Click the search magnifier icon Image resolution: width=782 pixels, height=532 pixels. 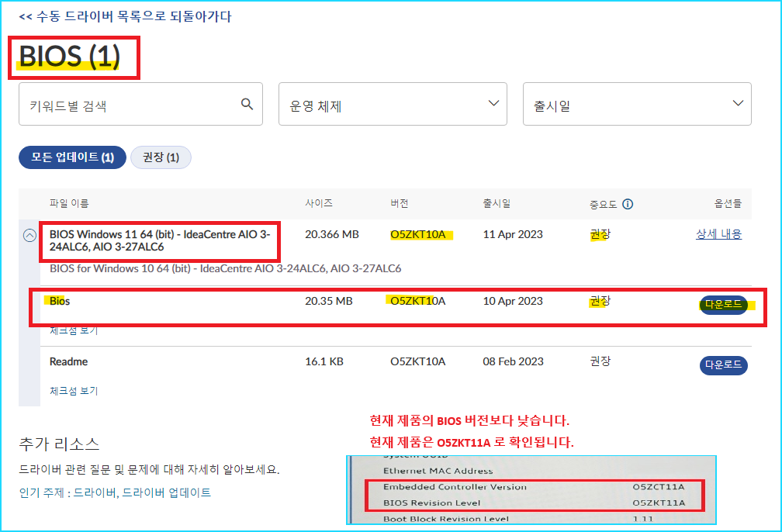pos(247,104)
